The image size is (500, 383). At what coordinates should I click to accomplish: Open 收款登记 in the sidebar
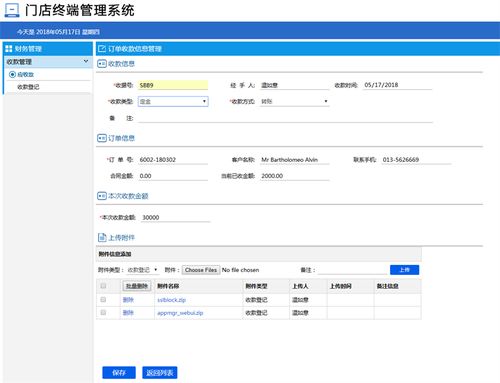(28, 87)
